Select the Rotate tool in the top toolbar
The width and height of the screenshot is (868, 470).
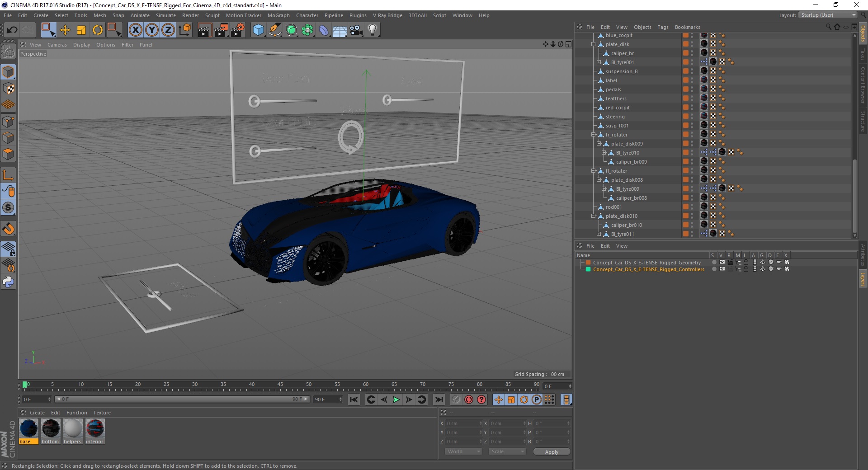click(98, 30)
